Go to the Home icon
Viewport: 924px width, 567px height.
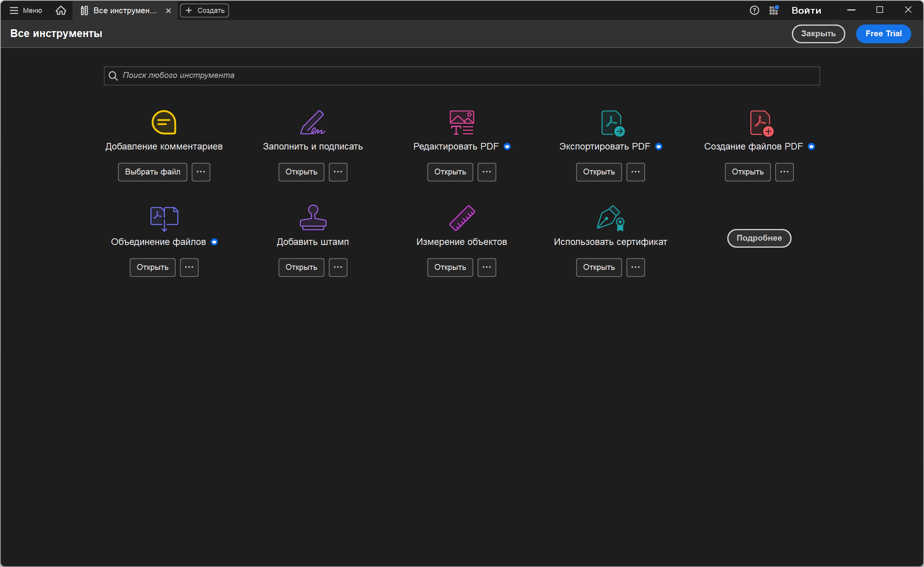click(x=61, y=11)
